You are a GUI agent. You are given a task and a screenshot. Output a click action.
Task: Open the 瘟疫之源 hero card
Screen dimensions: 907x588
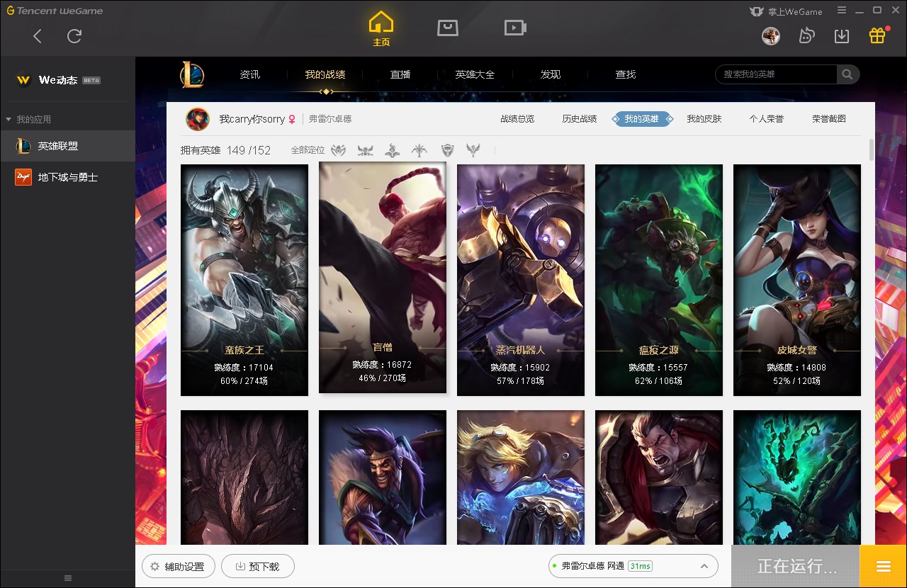[659, 280]
